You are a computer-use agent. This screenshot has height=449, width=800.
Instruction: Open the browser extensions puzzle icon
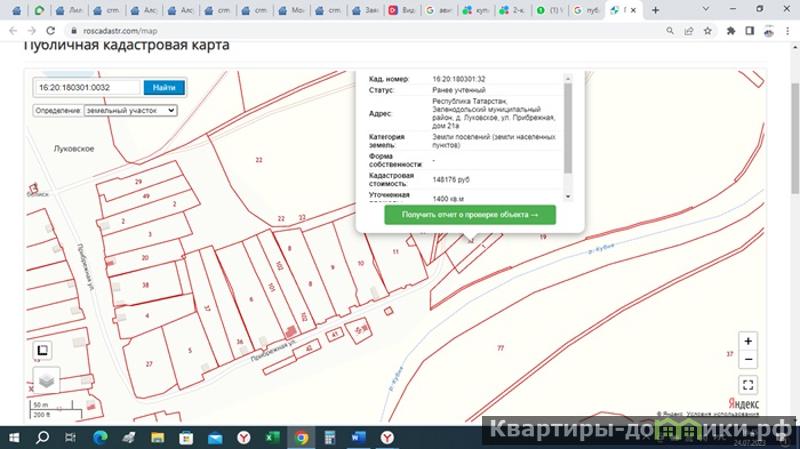pos(731,30)
